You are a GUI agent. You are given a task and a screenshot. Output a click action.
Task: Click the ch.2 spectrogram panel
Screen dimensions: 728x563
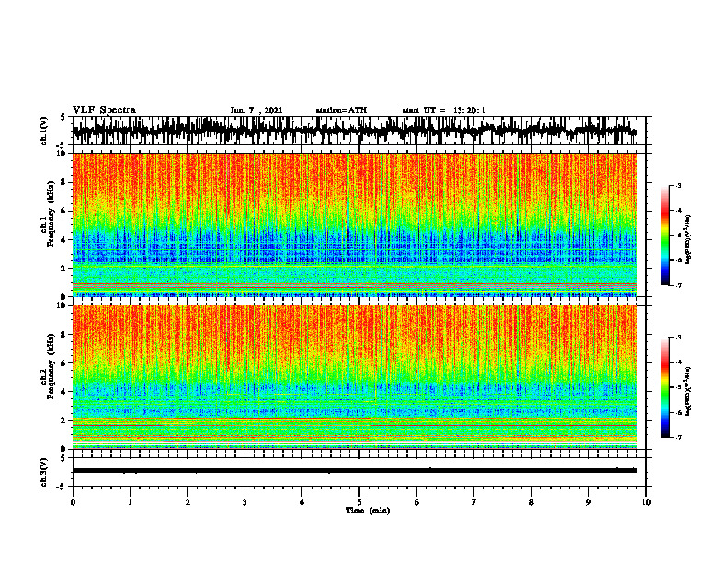pos(355,377)
